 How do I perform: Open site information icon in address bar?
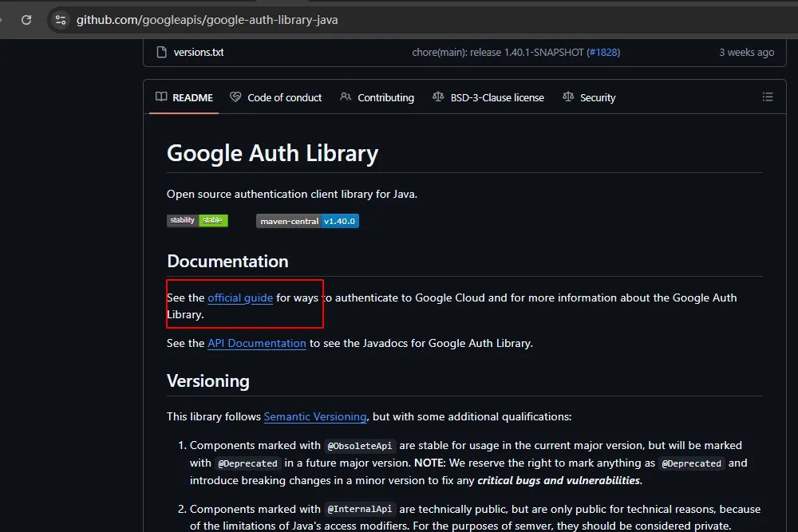[x=61, y=20]
